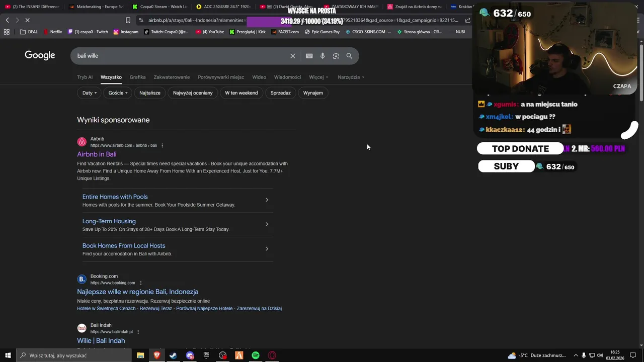
Task: Open the Narzędzia dropdown
Action: 351,77
